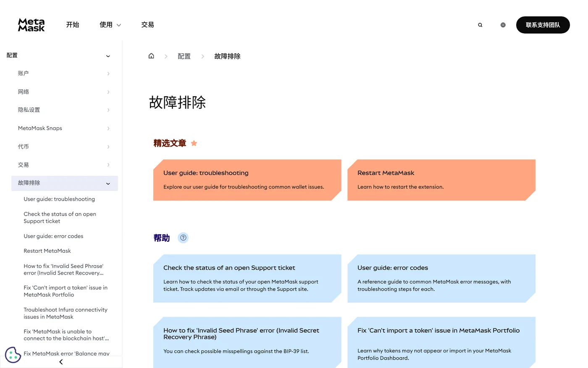Click the home breadcrumb icon
This screenshot has height=368, width=588.
click(x=151, y=56)
